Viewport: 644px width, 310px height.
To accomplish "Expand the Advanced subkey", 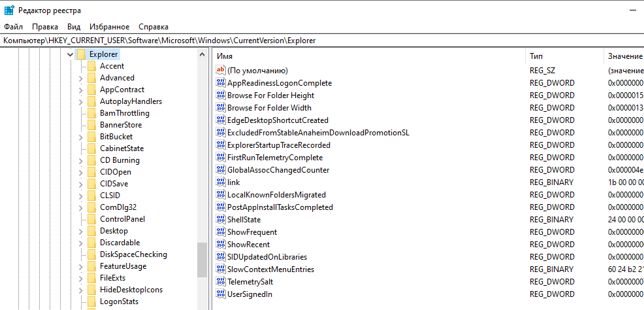I will tap(80, 78).
